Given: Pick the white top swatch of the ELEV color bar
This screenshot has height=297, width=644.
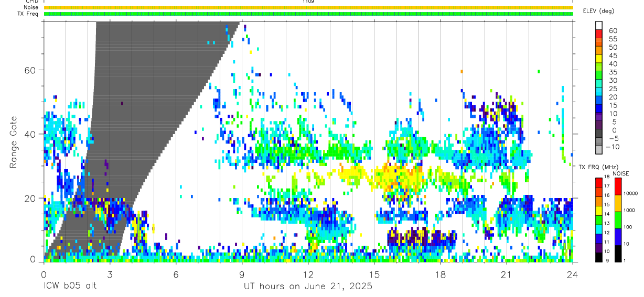Looking at the screenshot, I should point(599,25).
